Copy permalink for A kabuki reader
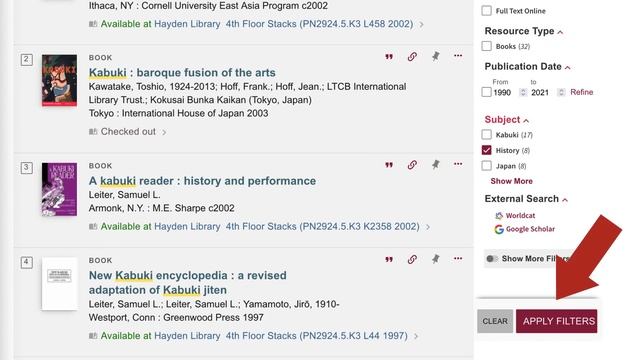Viewport: 640px width, 360px height. click(412, 164)
